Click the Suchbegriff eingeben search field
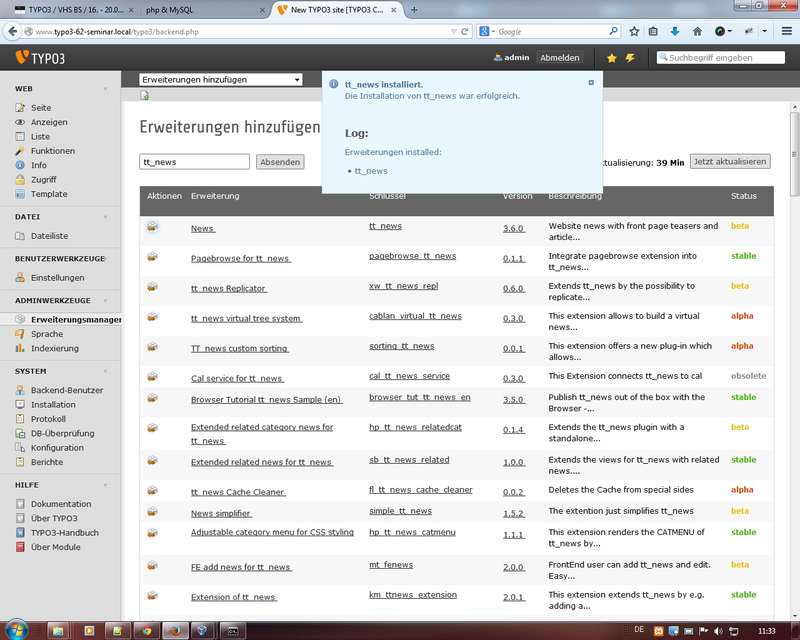 [720, 58]
